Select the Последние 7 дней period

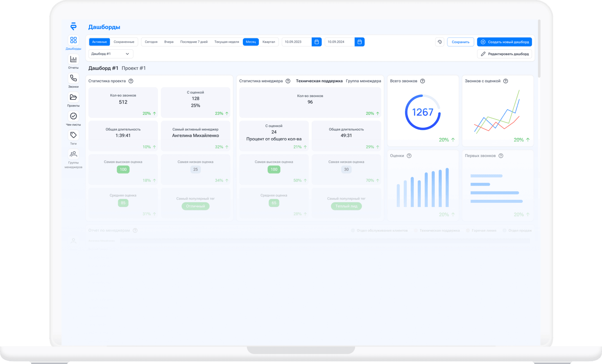click(x=194, y=42)
